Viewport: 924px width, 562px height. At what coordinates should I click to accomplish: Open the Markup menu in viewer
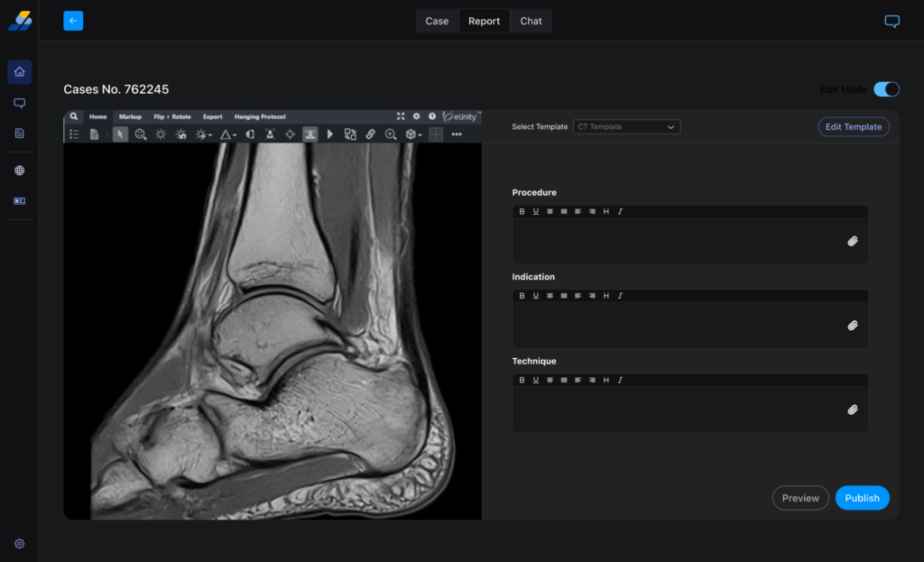tap(130, 116)
